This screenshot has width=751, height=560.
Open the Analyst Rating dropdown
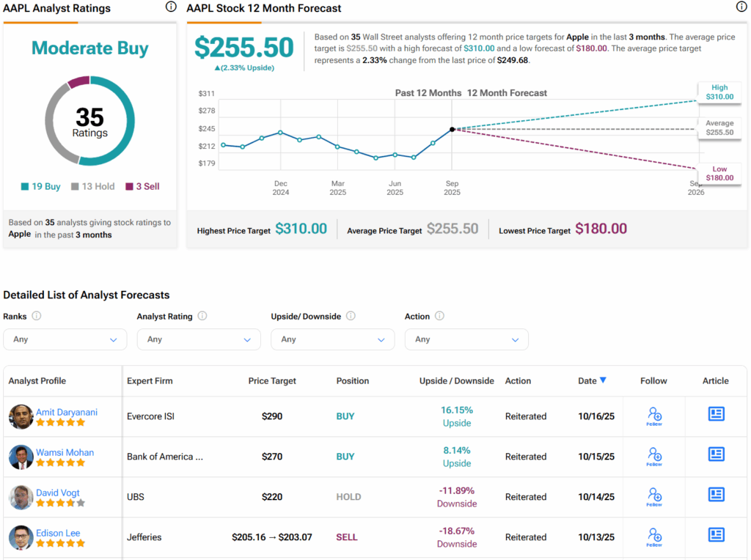point(199,339)
